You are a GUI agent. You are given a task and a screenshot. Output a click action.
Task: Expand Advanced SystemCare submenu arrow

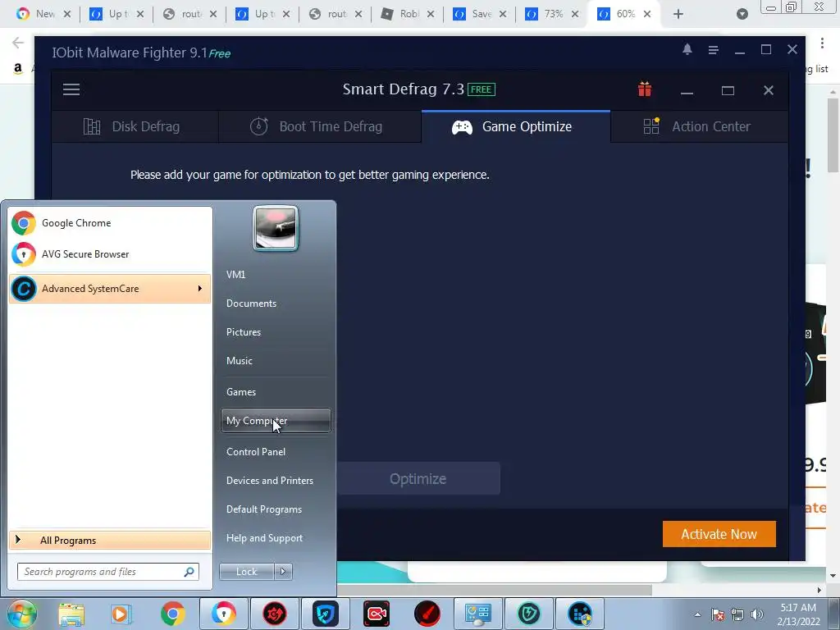pos(200,288)
